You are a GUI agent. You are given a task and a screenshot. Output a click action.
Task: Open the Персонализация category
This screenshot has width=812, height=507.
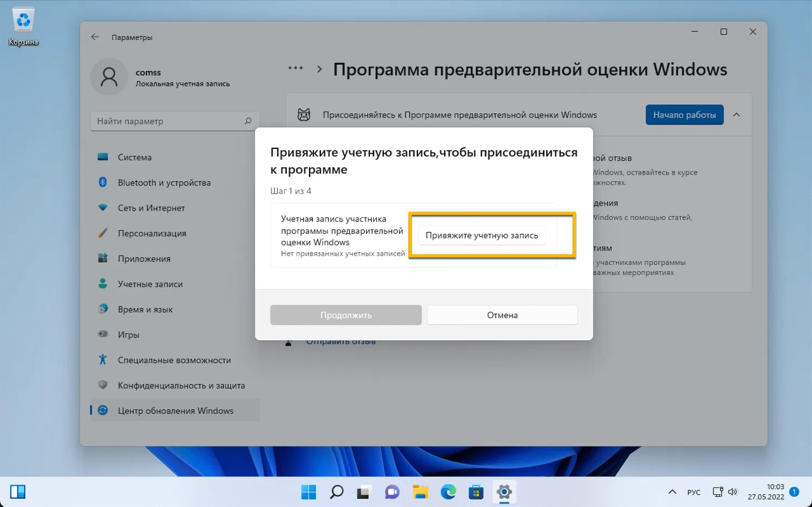point(175,233)
